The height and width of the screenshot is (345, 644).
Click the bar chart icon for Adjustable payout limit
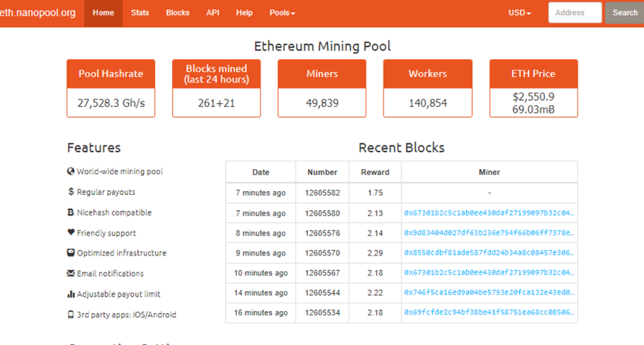[x=70, y=294]
